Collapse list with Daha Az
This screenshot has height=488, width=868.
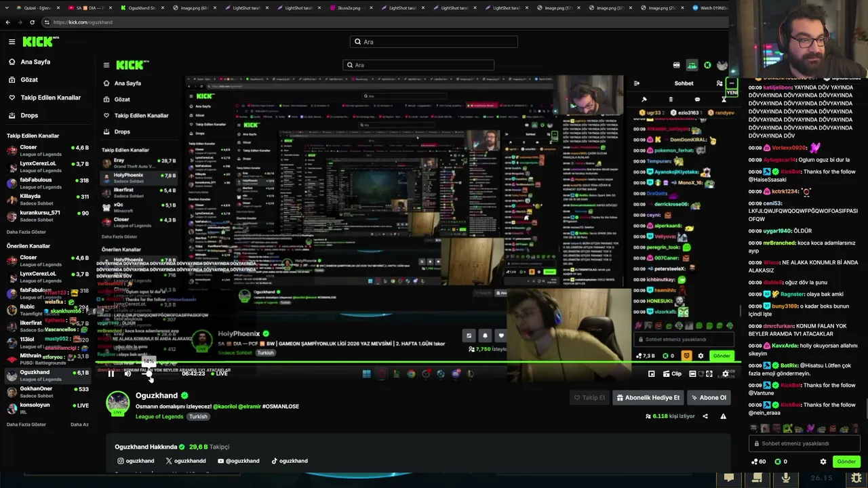point(79,424)
